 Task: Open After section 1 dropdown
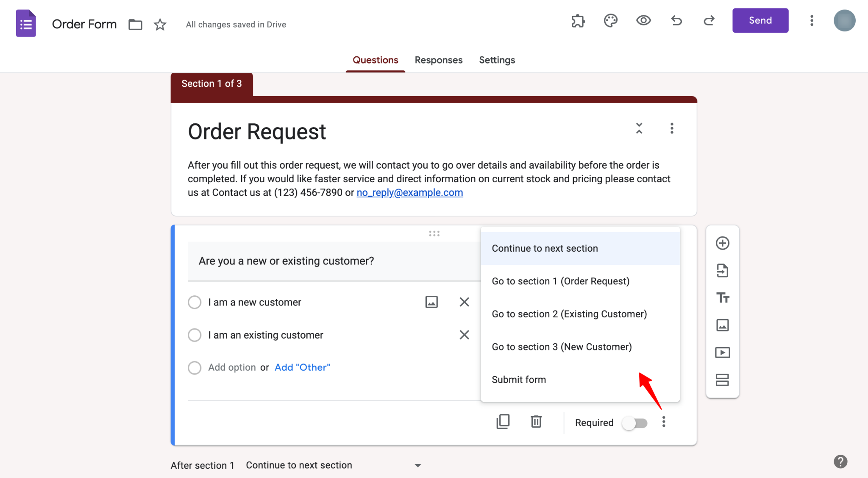[x=334, y=465]
